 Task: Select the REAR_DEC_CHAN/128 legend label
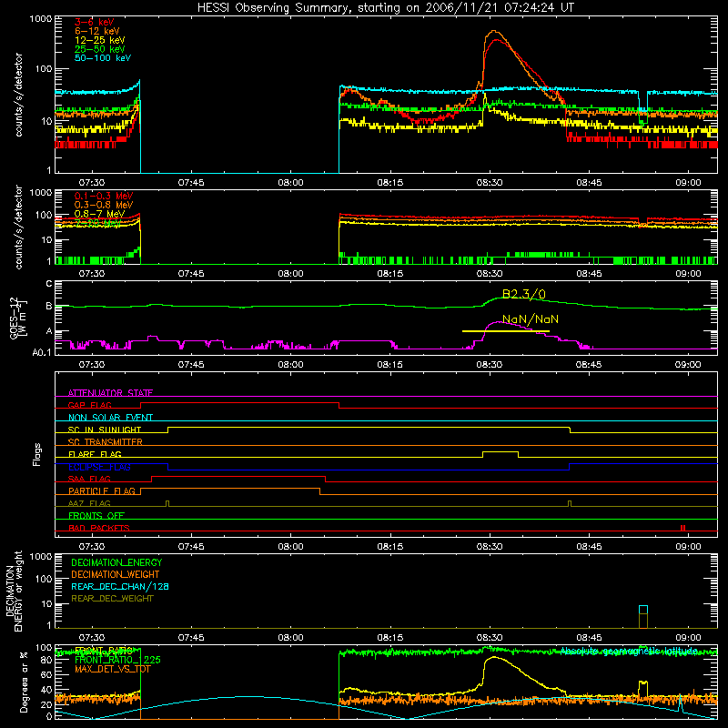pyautogui.click(x=120, y=586)
